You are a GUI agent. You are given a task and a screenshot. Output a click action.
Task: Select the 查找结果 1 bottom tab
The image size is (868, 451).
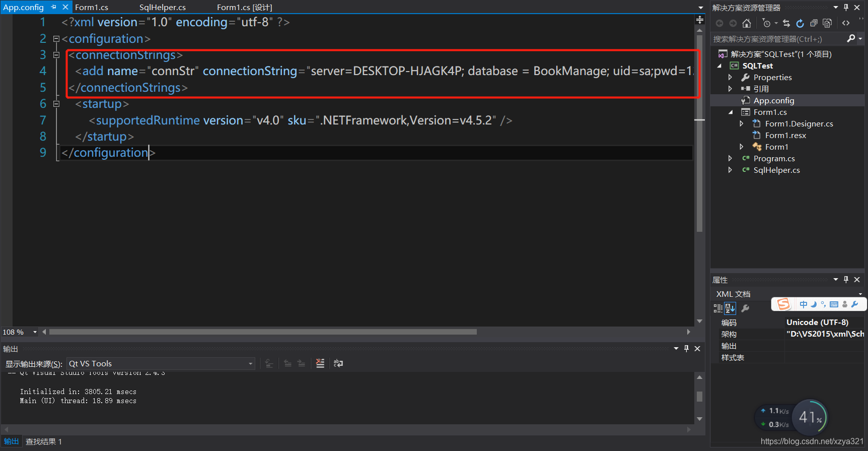(44, 441)
